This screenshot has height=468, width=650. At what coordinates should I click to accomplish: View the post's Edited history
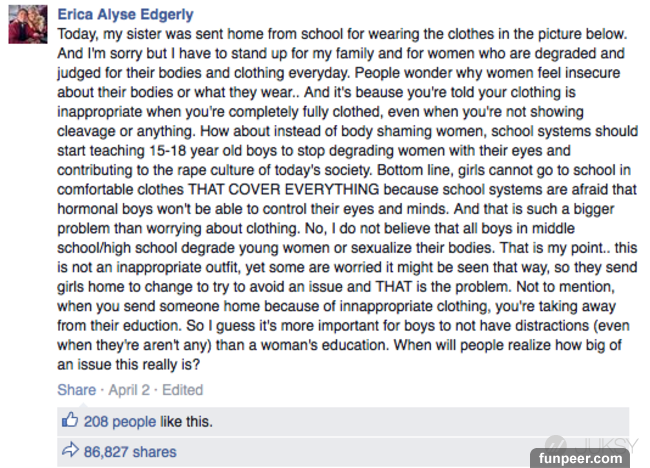pos(181,389)
